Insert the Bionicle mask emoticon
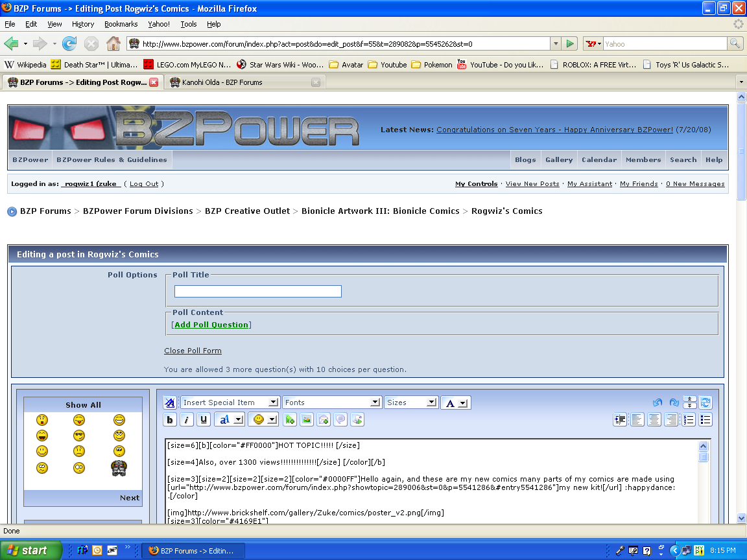Viewport: 747px width, 560px height. [x=119, y=468]
